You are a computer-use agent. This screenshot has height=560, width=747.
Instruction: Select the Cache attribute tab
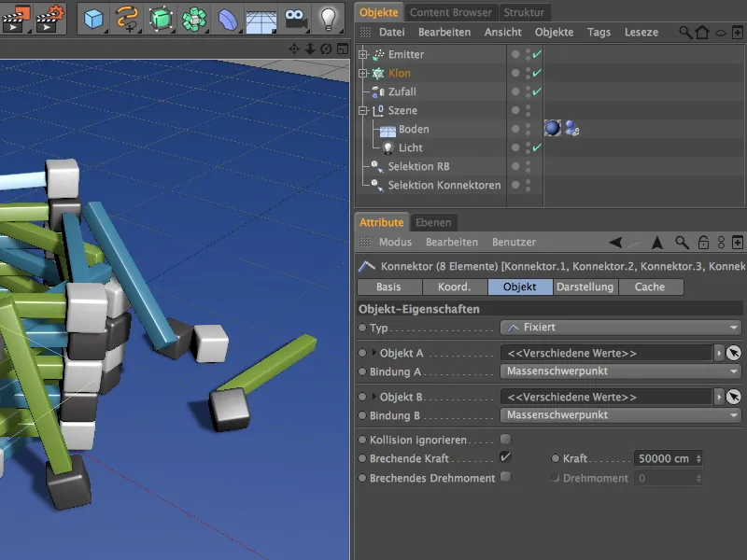click(650, 287)
